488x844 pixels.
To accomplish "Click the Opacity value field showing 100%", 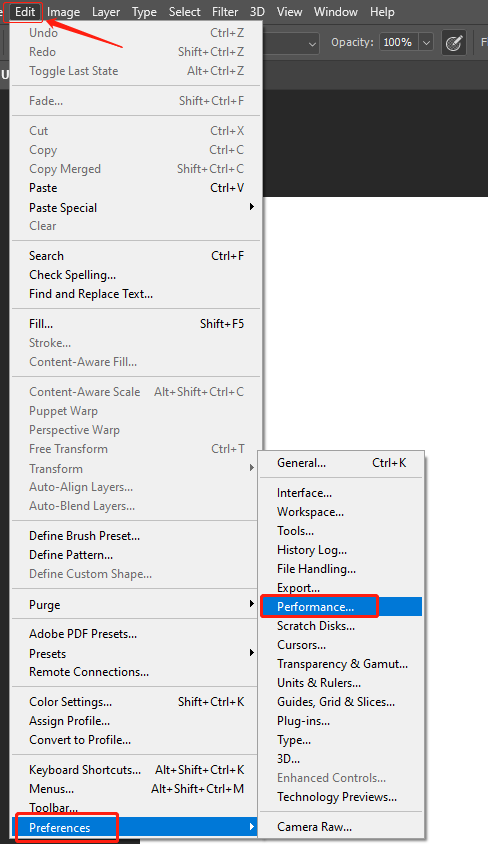I will (x=399, y=43).
